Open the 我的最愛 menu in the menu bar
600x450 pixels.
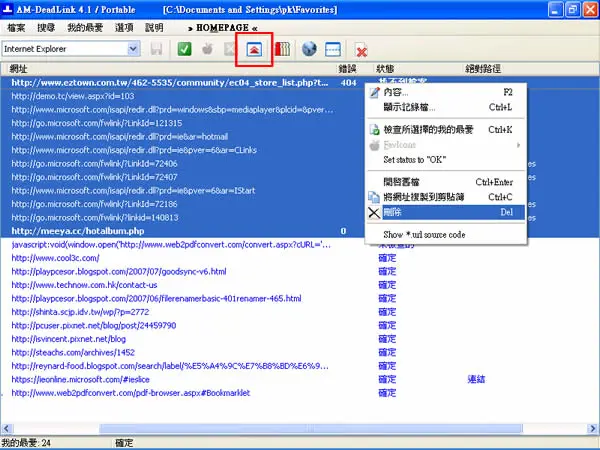pos(85,28)
